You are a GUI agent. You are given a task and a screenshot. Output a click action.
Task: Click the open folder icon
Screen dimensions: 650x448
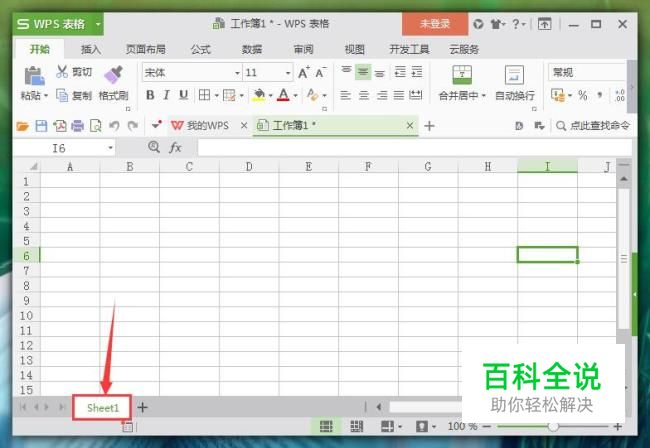pos(22,126)
